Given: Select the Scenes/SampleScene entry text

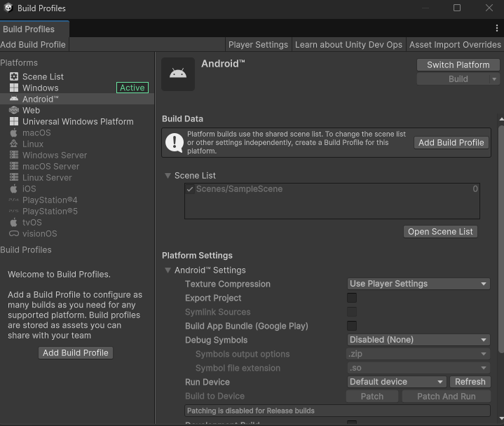Looking at the screenshot, I should coord(240,189).
